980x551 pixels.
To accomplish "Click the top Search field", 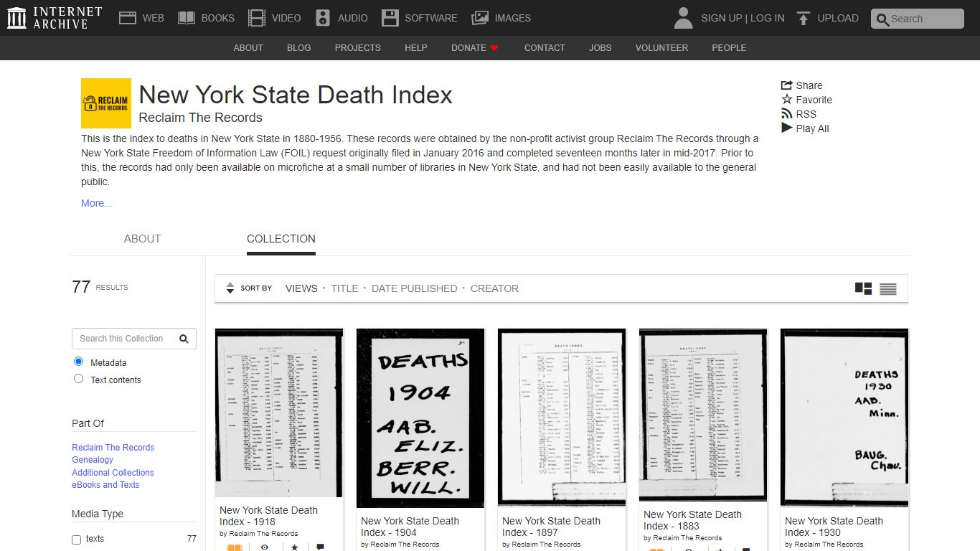I will [x=918, y=19].
